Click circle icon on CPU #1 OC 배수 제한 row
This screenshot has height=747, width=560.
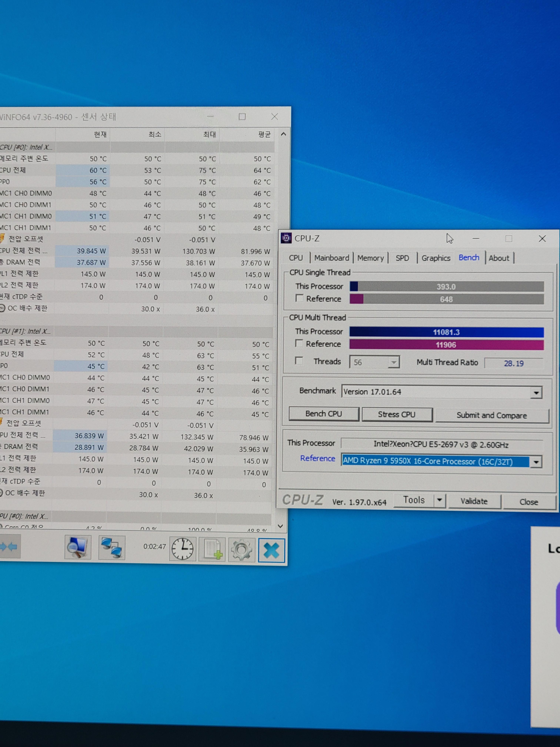click(1, 493)
